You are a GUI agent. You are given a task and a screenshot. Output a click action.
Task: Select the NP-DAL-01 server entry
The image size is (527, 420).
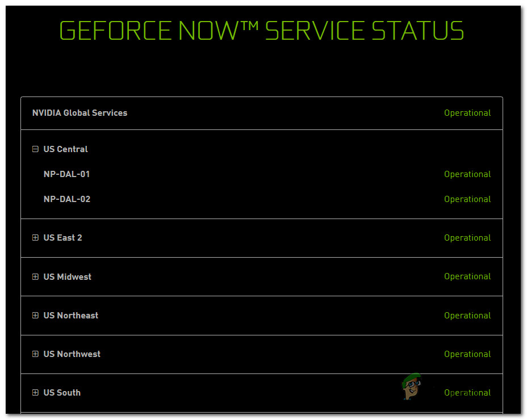click(x=66, y=174)
